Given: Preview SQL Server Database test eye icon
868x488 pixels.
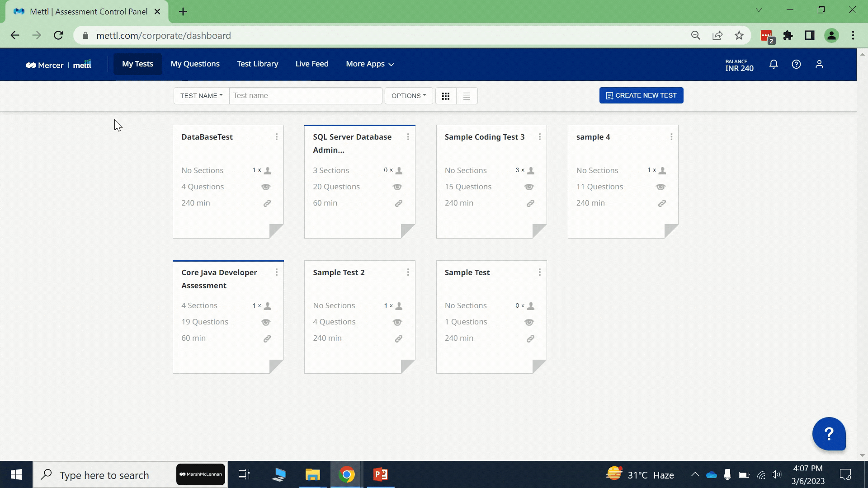Looking at the screenshot, I should (x=397, y=187).
